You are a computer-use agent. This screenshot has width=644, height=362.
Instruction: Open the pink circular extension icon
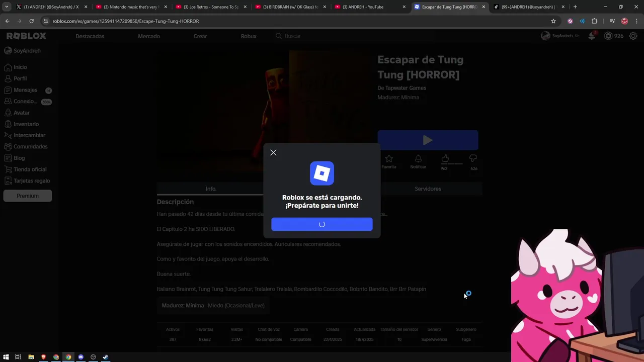point(570,21)
